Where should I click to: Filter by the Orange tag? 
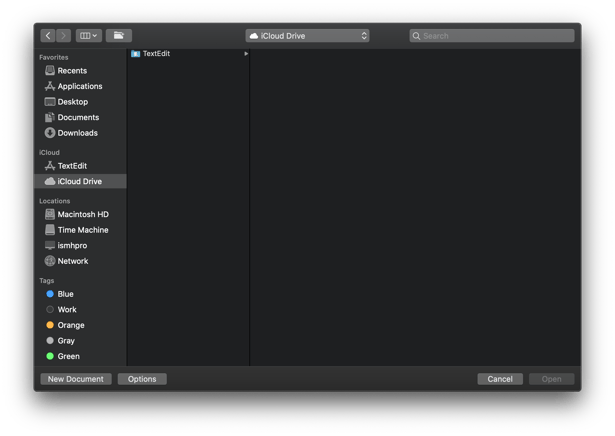[80, 325]
